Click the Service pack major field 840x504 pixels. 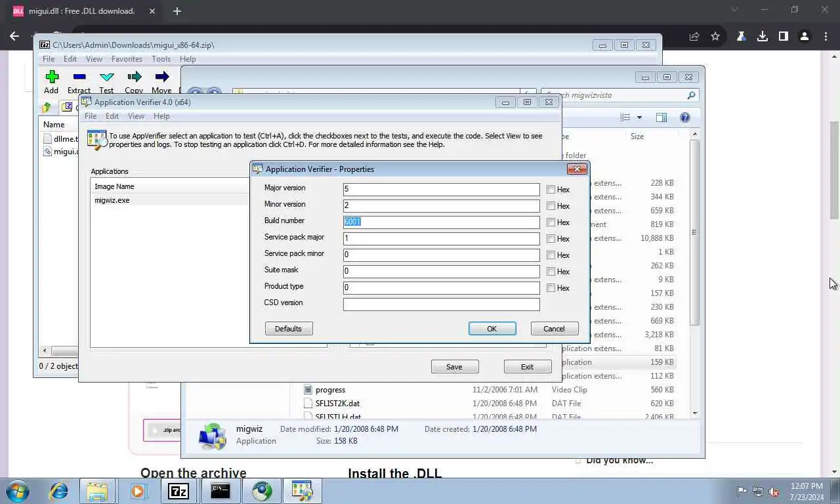coord(442,239)
